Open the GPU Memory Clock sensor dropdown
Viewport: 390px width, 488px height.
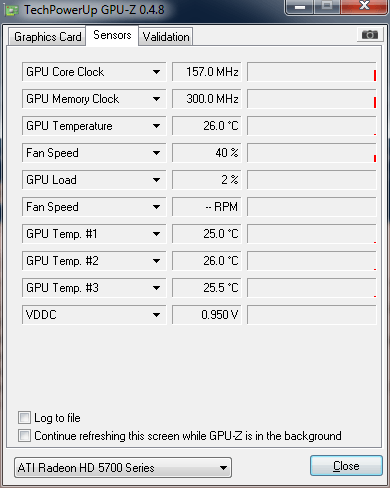pyautogui.click(x=94, y=99)
